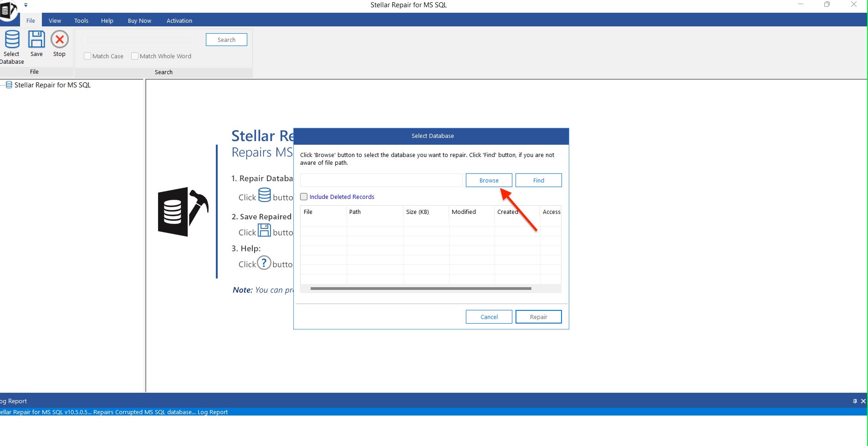
Task: Click the Browse button in Select Database dialog
Action: pyautogui.click(x=488, y=180)
